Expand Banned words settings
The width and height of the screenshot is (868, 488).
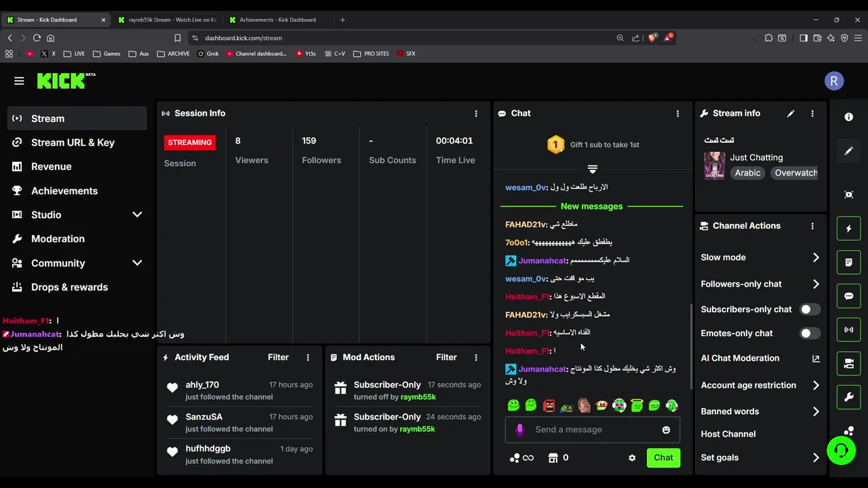pyautogui.click(x=816, y=411)
